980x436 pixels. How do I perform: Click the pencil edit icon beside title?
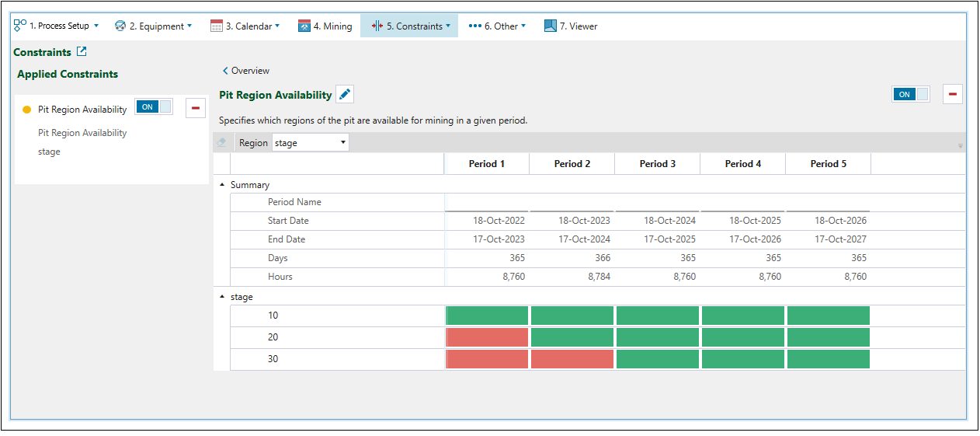click(345, 95)
